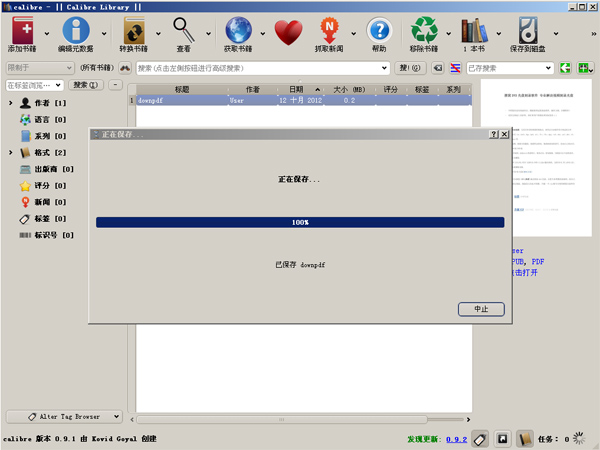This screenshot has height=450, width=600.
Task: Click the Convert books (转换书籍) icon
Action: [134, 31]
